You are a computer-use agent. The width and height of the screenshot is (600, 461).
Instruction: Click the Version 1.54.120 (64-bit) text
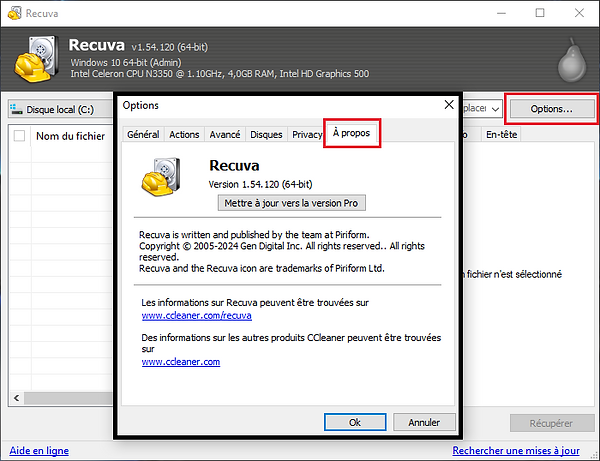click(x=260, y=184)
